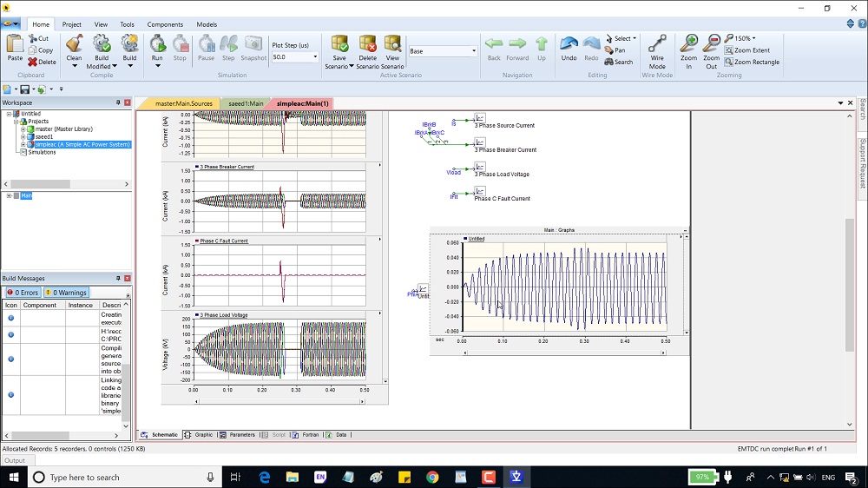Open the 150% zoom level dropdown
Screen dimensions: 868x488
point(753,38)
